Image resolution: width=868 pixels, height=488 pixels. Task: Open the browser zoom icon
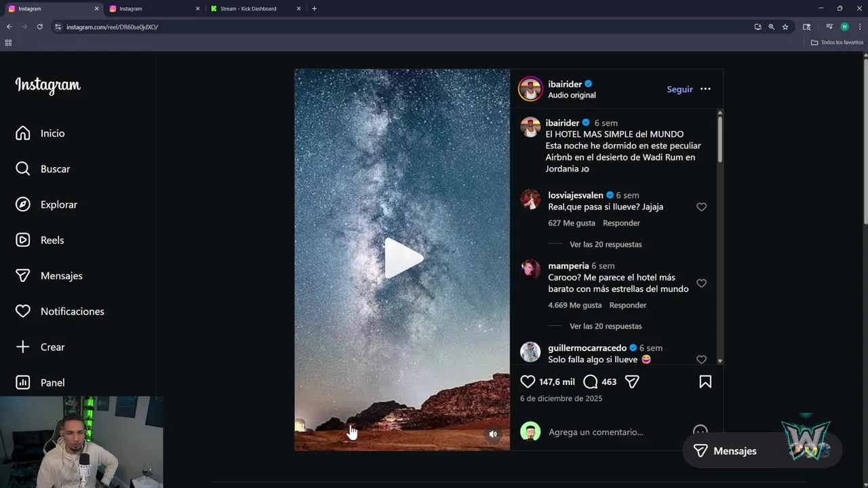(x=771, y=27)
